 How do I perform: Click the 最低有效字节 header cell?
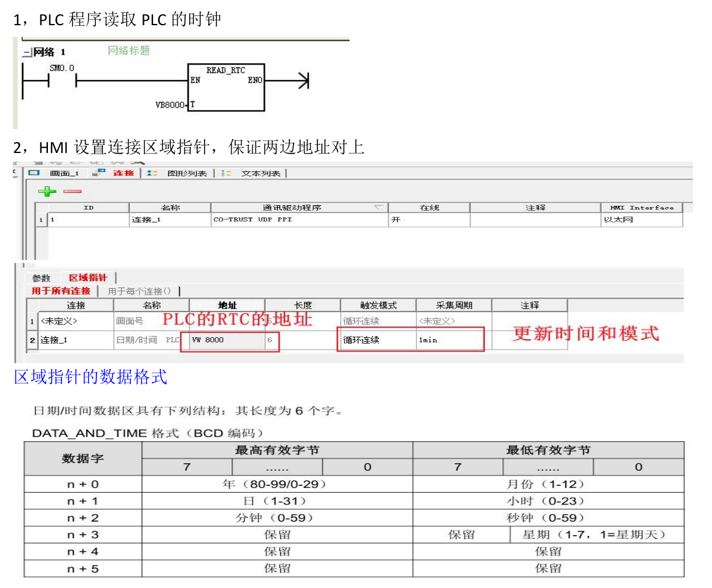548,450
